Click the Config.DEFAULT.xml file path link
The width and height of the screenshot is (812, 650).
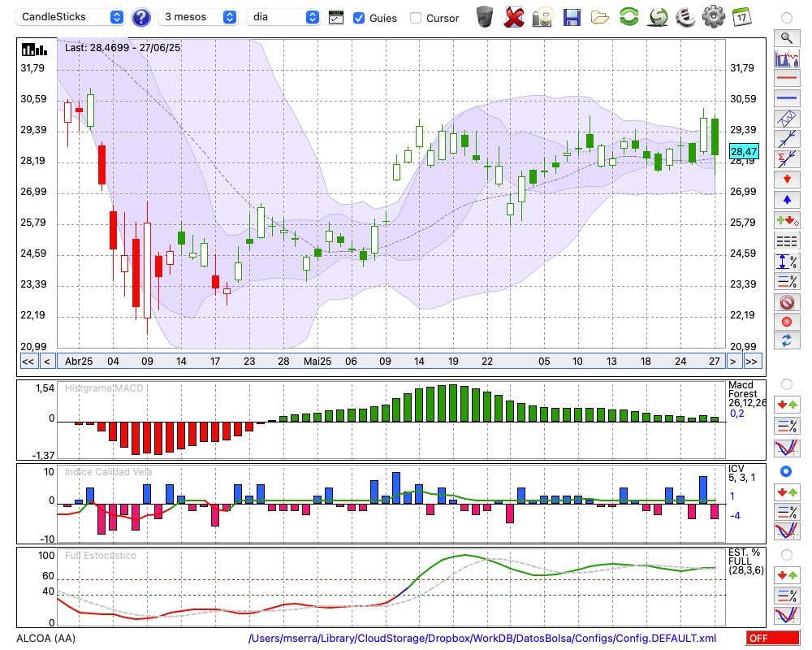(482, 638)
